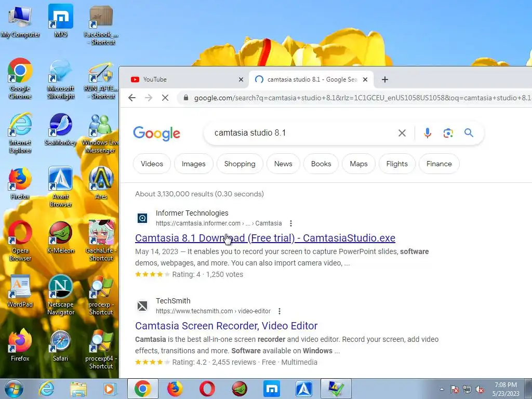The height and width of the screenshot is (399, 532).
Task: Click the muted volume tray icon
Action: coord(480,389)
